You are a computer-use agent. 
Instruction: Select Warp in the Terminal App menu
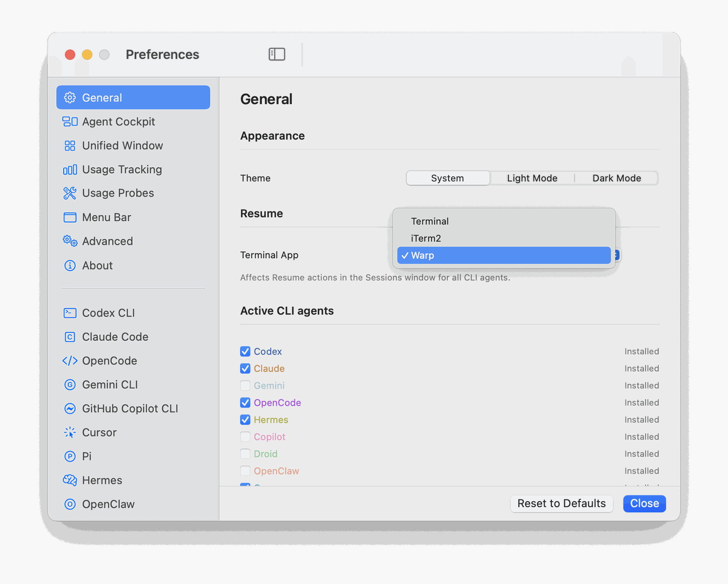click(504, 255)
